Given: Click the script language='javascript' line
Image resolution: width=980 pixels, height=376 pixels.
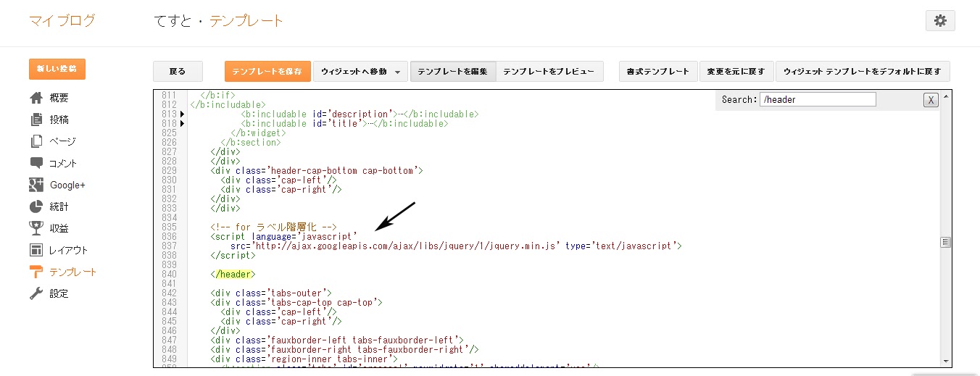Looking at the screenshot, I should 284,237.
